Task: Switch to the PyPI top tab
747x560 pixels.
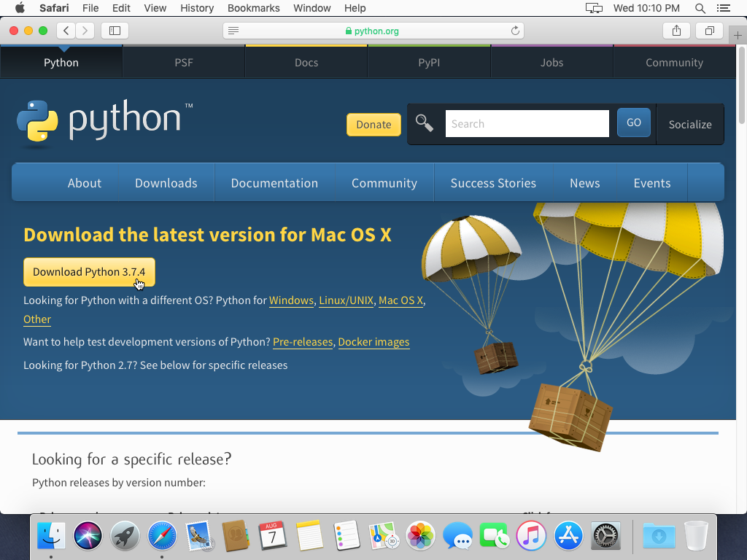Action: (x=429, y=63)
